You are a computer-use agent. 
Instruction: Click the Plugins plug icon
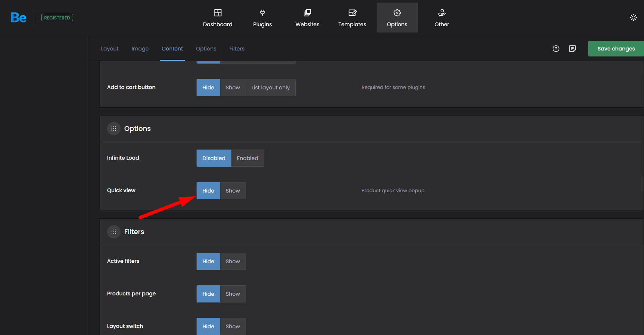(x=262, y=13)
